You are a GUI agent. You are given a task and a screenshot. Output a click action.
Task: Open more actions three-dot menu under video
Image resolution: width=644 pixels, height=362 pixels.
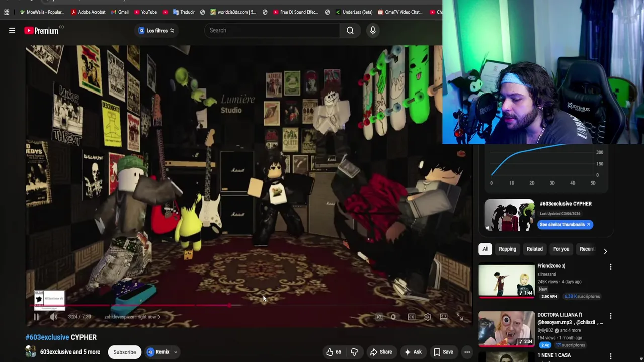click(x=467, y=352)
